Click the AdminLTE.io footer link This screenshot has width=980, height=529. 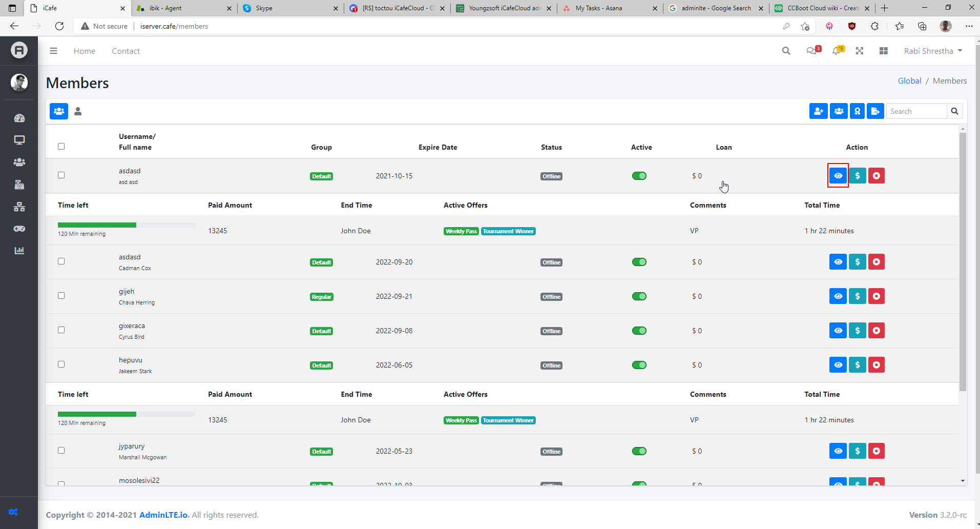164,515
